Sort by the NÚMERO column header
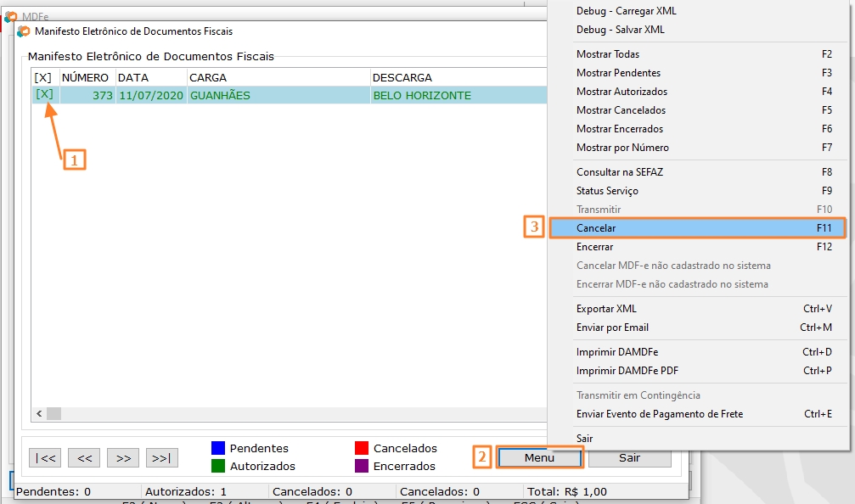855x504 pixels. click(x=86, y=77)
